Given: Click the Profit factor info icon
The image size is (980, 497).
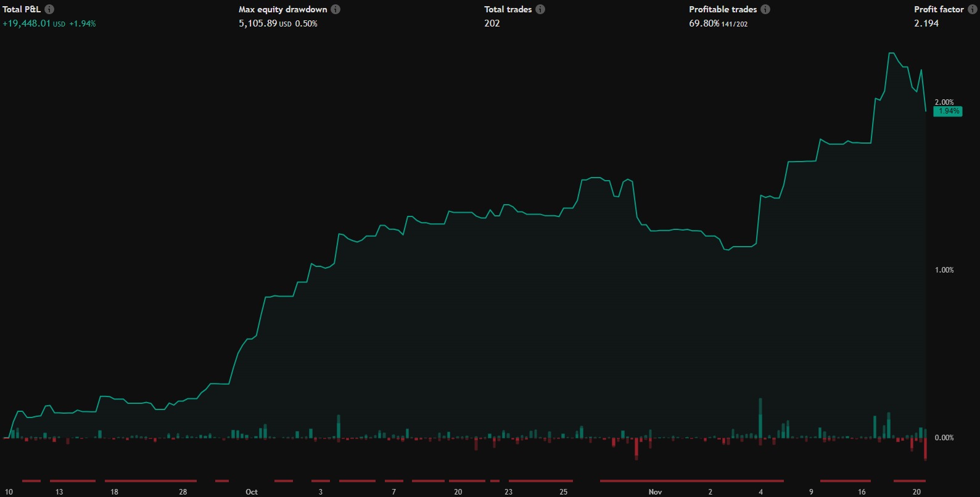Looking at the screenshot, I should 972,9.
